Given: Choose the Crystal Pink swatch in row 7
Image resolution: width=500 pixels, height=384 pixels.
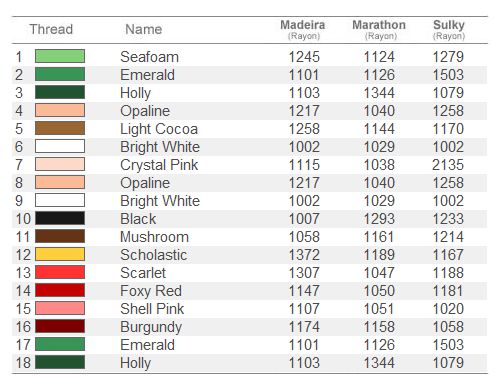Looking at the screenshot, I should pyautogui.click(x=60, y=164).
